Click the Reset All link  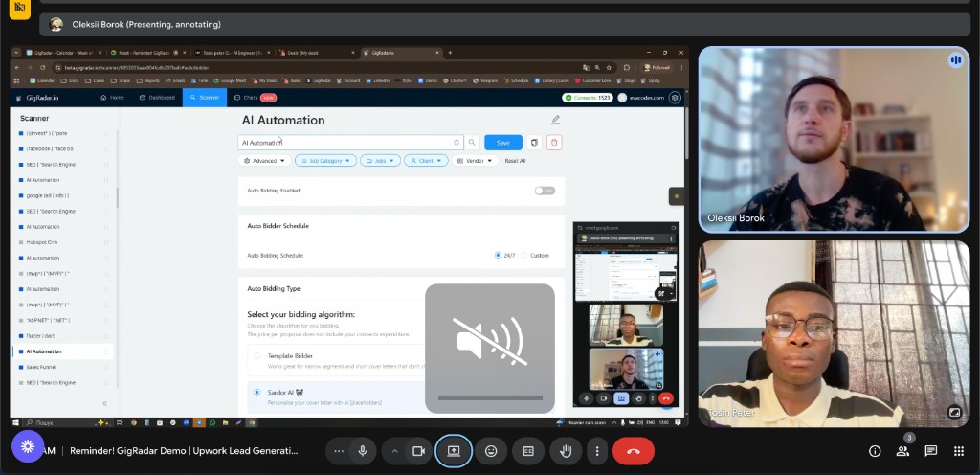coord(515,161)
